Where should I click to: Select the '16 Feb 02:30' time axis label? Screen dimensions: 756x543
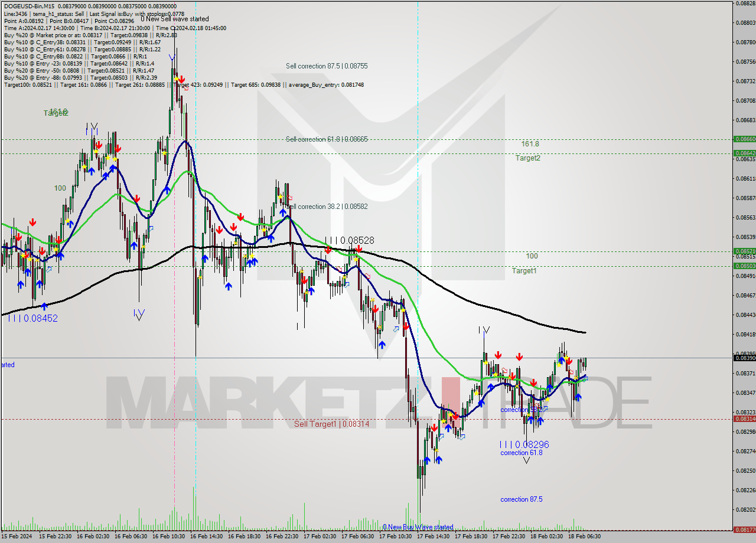93,537
